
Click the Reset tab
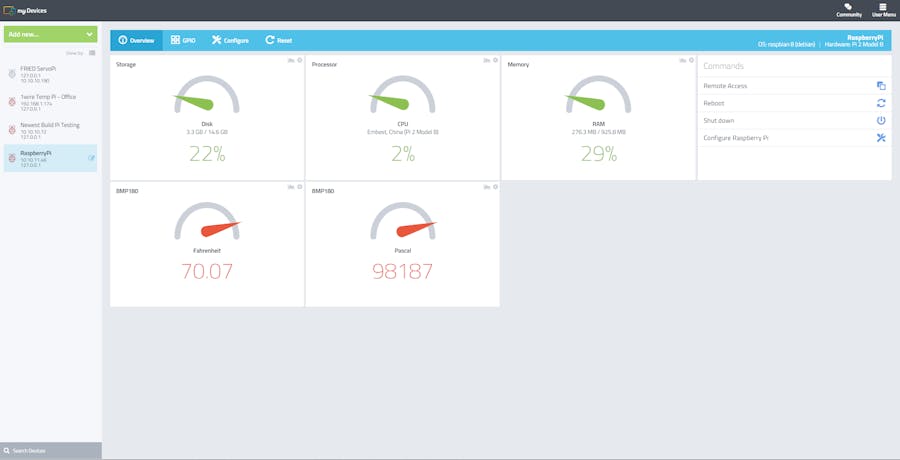tap(278, 40)
